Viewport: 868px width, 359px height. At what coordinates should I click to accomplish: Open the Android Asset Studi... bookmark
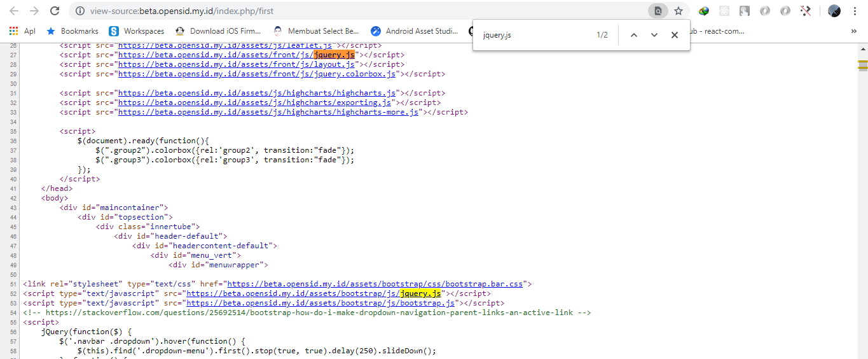[415, 31]
